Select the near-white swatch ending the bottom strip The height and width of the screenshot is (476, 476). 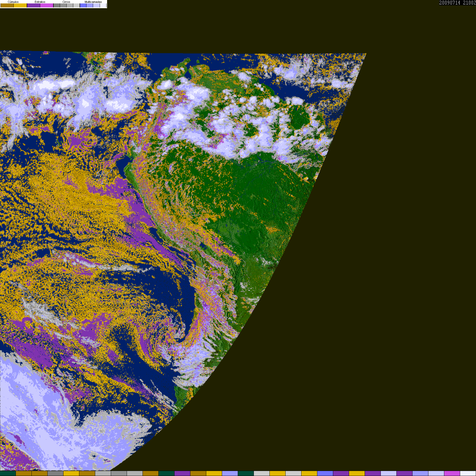tap(468, 473)
